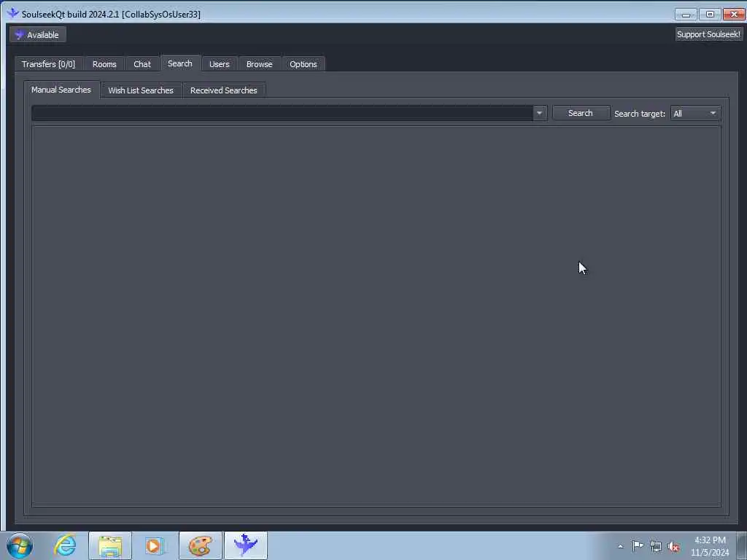This screenshot has height=560, width=747.
Task: Show hidden system tray icons arrow
Action: pyautogui.click(x=620, y=547)
